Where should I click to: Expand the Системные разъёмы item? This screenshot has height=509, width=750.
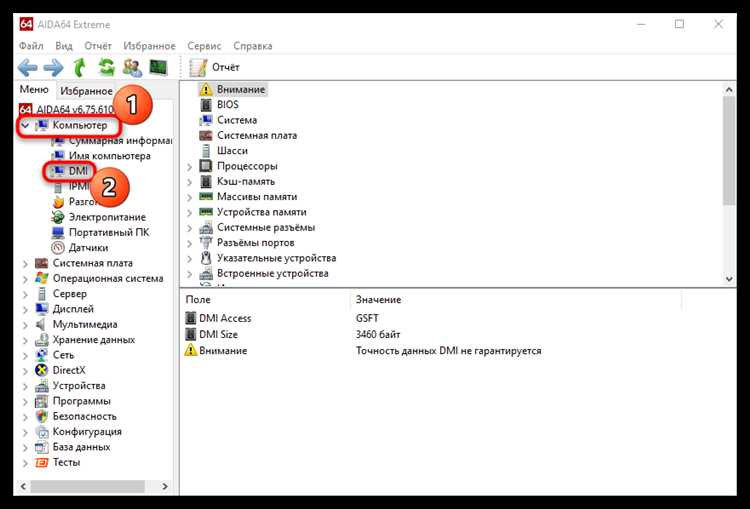[189, 228]
